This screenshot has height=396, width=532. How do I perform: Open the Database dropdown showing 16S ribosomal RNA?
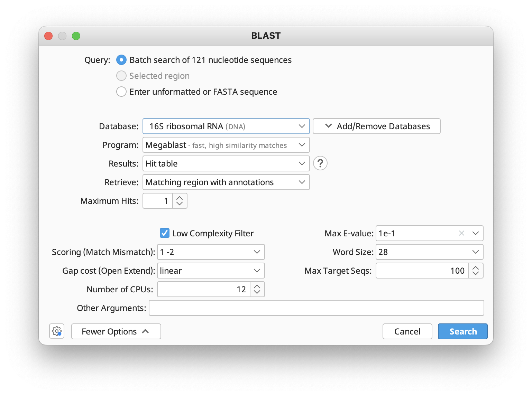tap(226, 126)
